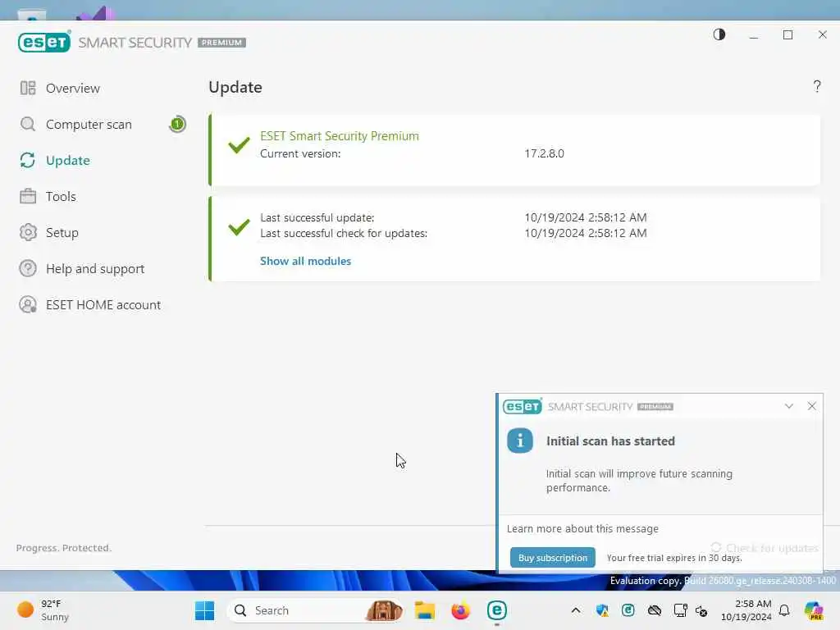Open the Copilot preview icon
Image resolution: width=840 pixels, height=630 pixels.
814,610
